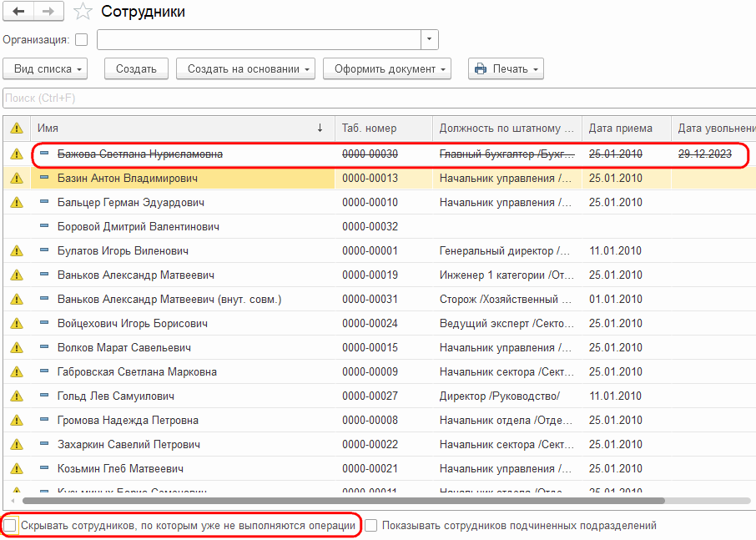
Task: Go forward with the right arrow button
Action: (48, 12)
